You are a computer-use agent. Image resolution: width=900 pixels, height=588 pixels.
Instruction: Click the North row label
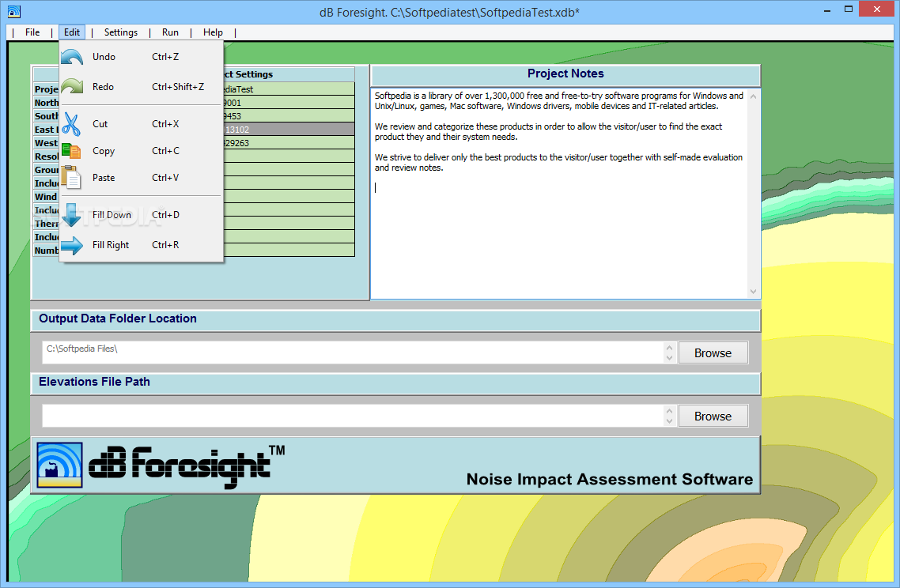(46, 103)
